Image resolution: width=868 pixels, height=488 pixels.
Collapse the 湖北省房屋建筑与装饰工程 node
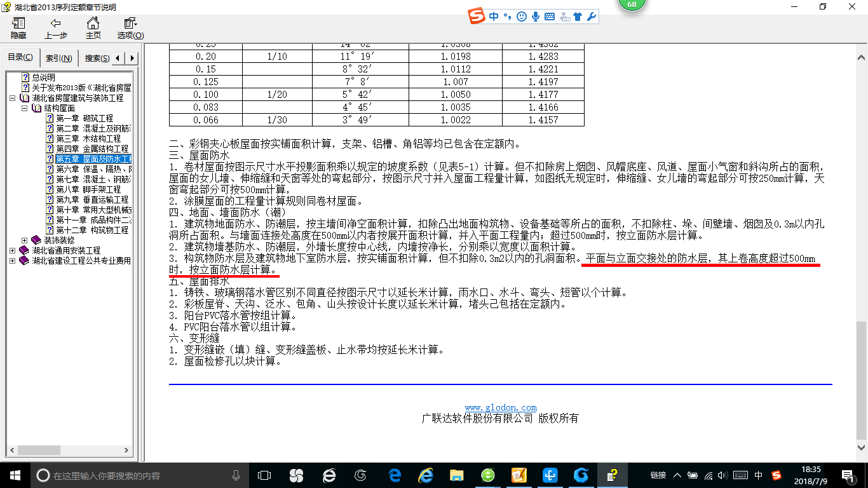point(13,98)
